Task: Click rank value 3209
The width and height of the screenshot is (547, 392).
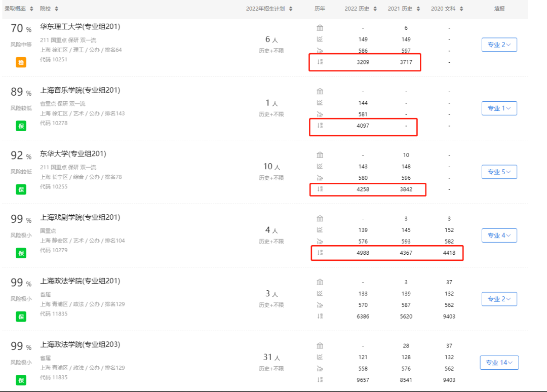Action: [363, 62]
